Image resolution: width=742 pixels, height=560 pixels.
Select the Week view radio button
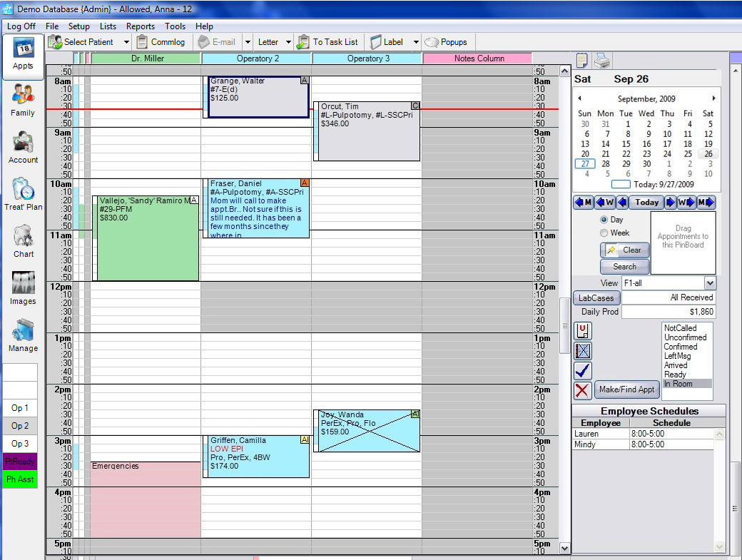coord(604,233)
